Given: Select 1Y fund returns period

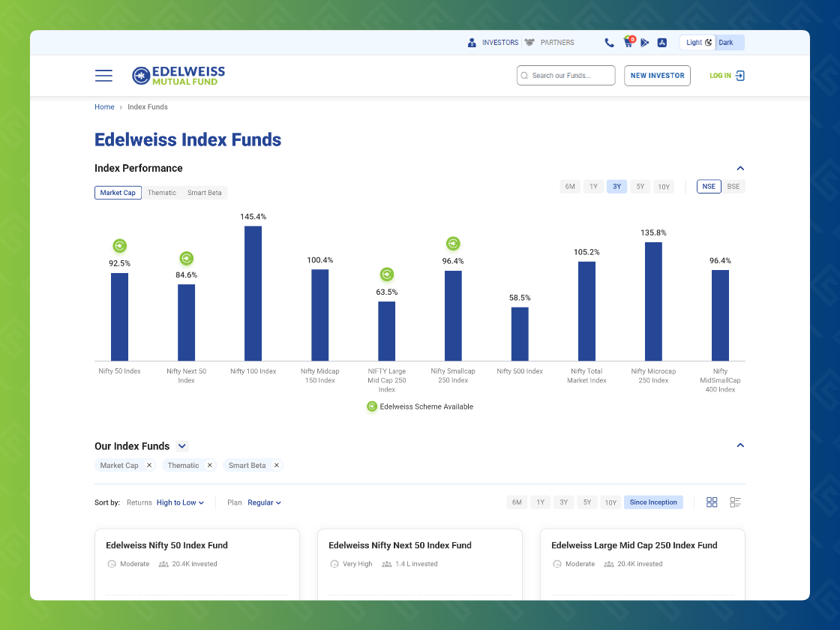Looking at the screenshot, I should (541, 502).
